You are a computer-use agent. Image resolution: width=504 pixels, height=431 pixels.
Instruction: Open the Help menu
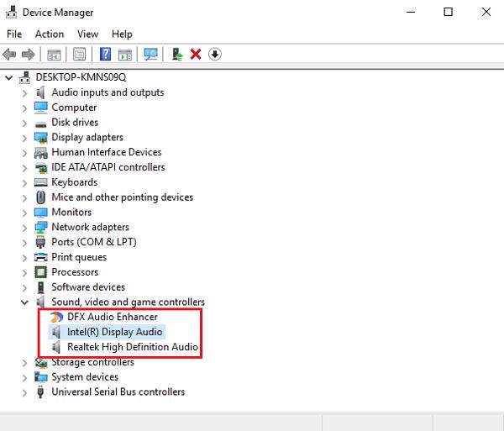[x=122, y=34]
